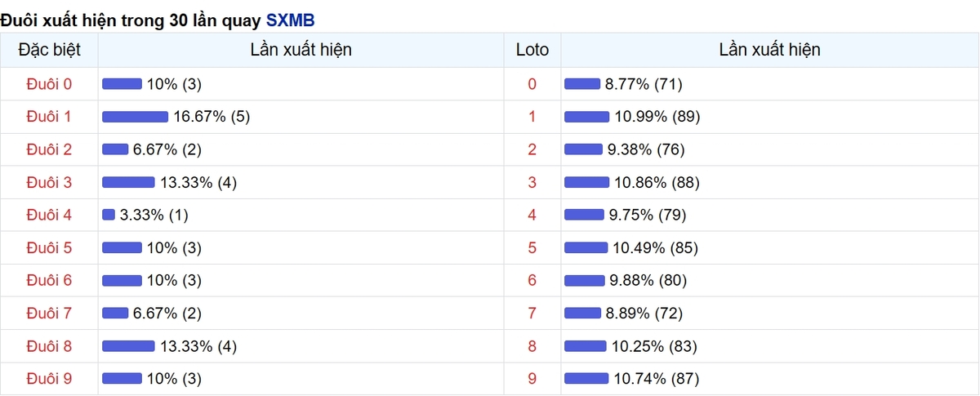The height and width of the screenshot is (396, 980).
Task: Click the 16.67% (5) progress bar
Action: pos(135,117)
